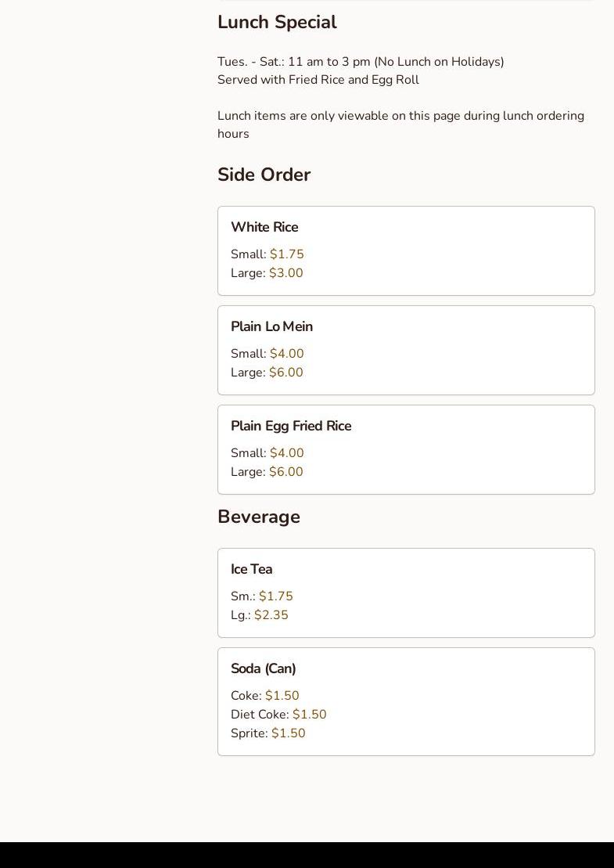Pick the small White Rice $1.75 price
The width and height of the screenshot is (614, 868).
coord(286,254)
